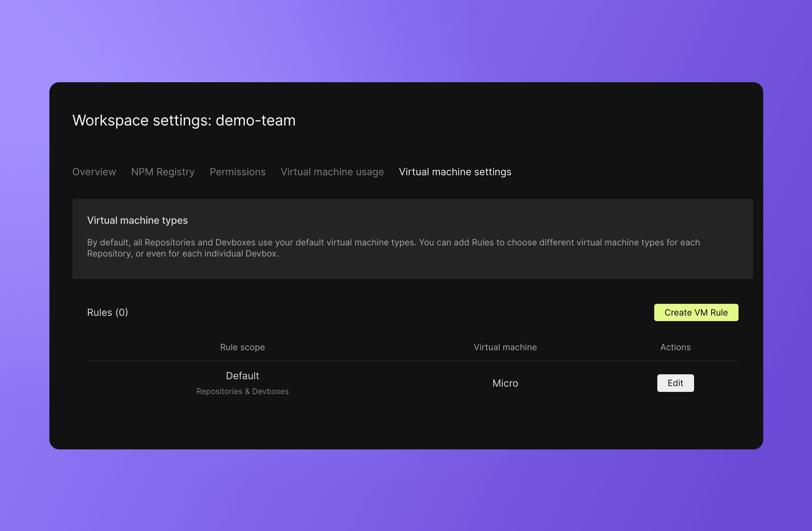Screen dimensions: 812x531
Task: Click the Rules (0) heading
Action: click(107, 312)
